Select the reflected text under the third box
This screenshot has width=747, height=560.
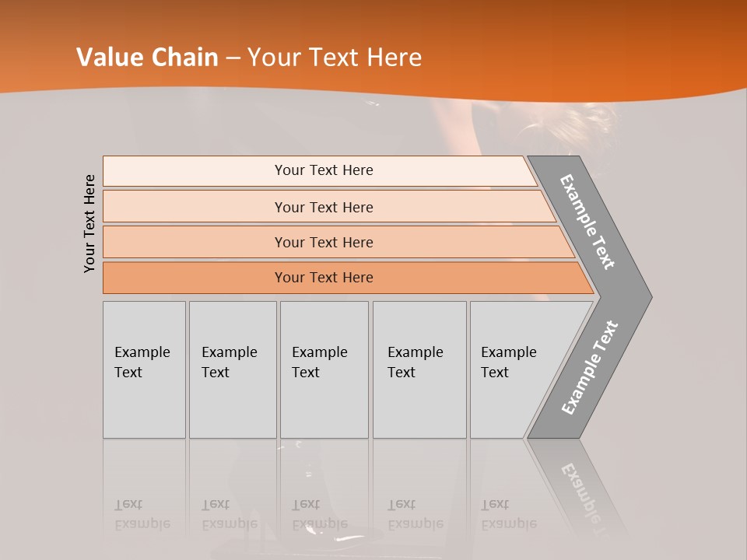320,514
